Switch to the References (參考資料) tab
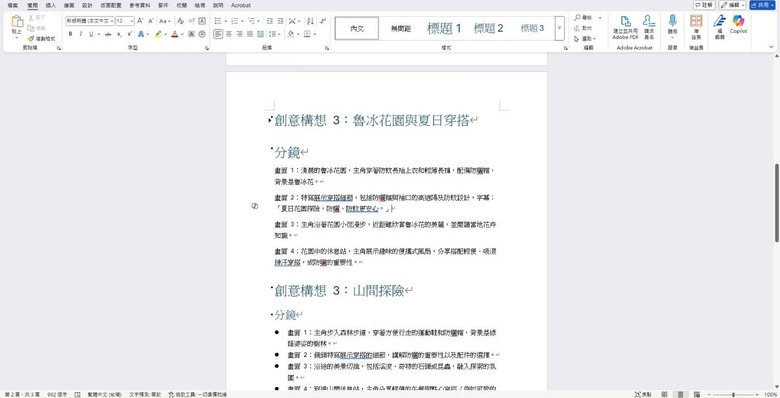The width and height of the screenshot is (780, 398). pos(139,5)
